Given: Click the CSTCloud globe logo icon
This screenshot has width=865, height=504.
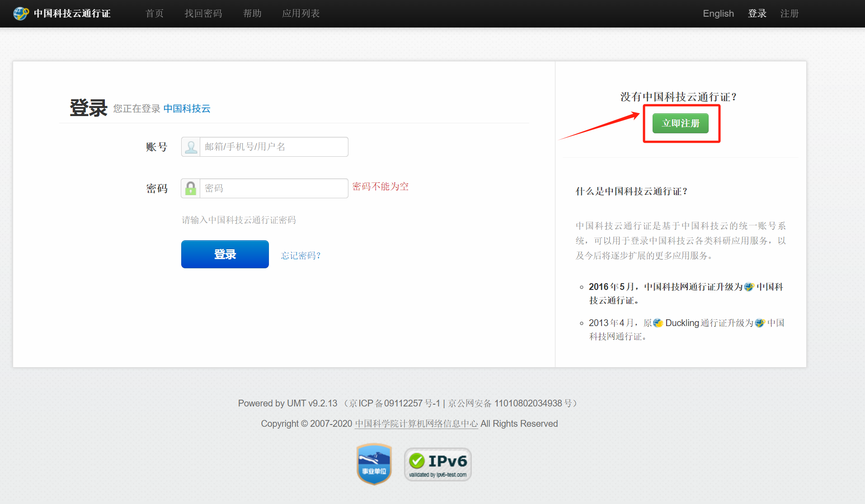Looking at the screenshot, I should coord(20,14).
